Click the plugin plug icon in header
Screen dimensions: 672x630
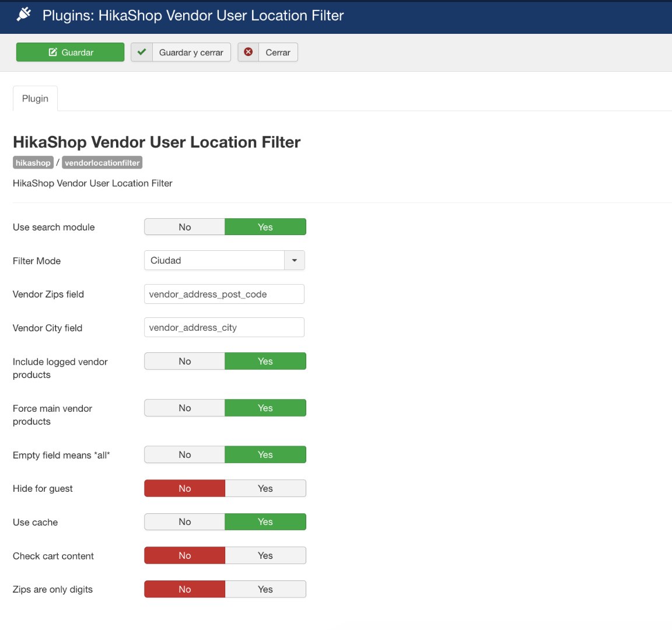tap(24, 14)
